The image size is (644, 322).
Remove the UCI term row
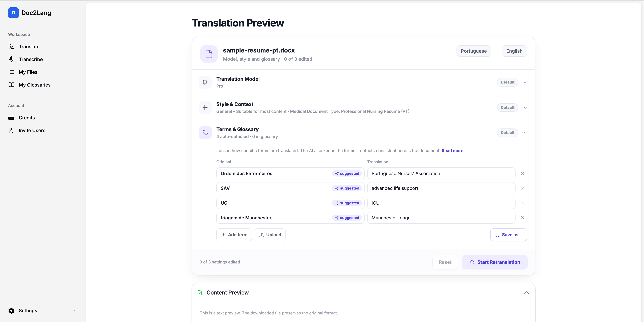pyautogui.click(x=523, y=203)
